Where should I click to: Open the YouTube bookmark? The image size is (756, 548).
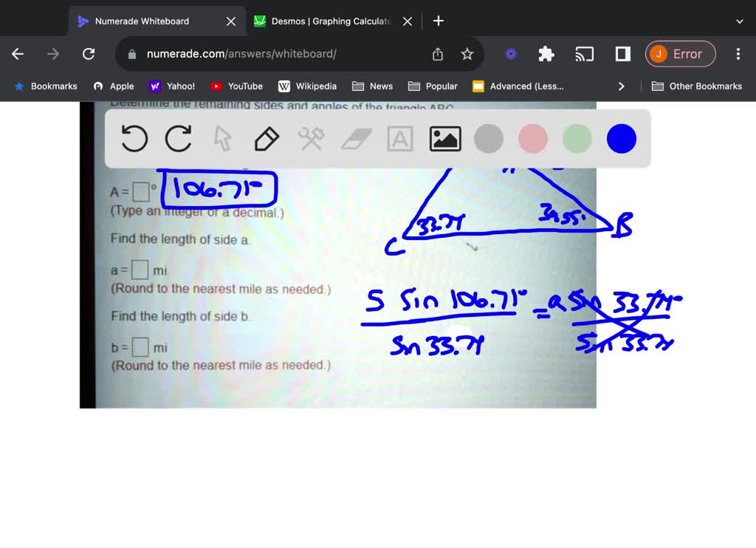(x=236, y=86)
